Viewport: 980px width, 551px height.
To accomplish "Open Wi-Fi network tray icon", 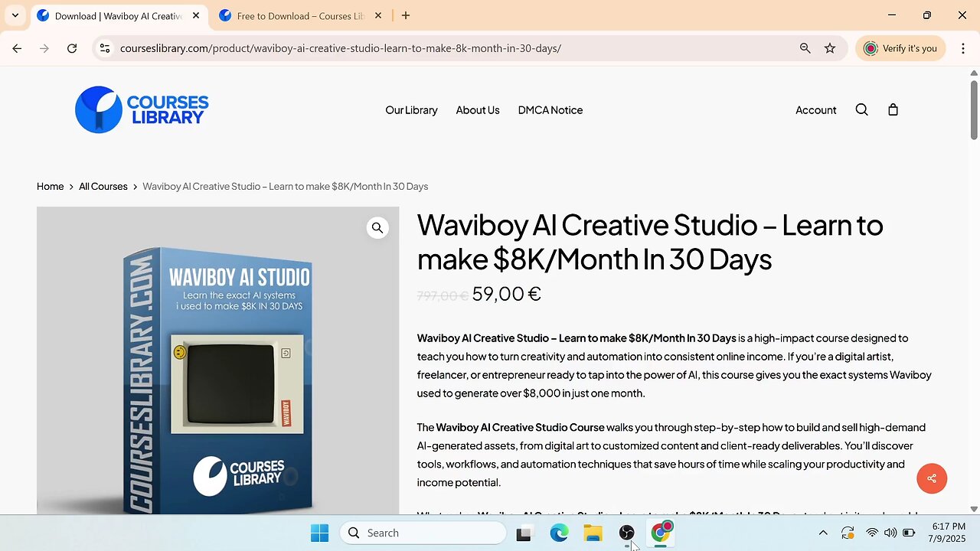I will 872,533.
